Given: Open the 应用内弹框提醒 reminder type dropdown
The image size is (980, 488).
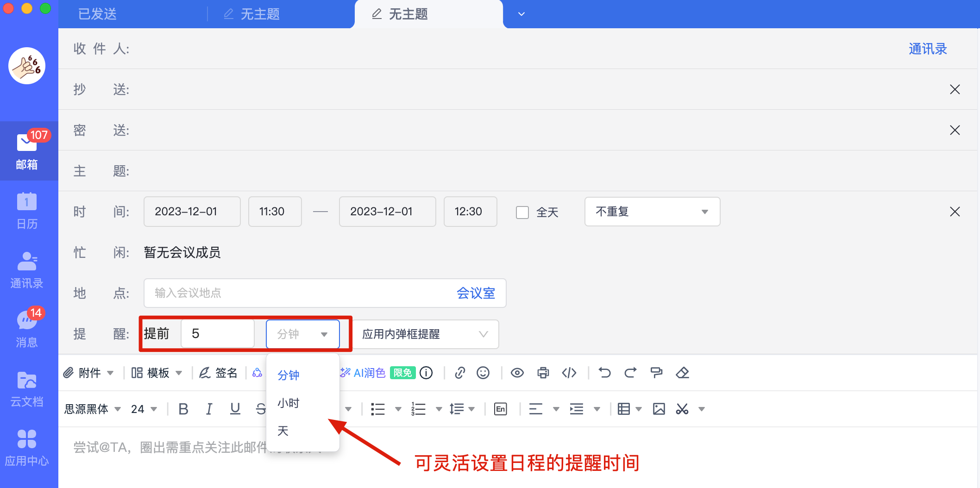Looking at the screenshot, I should click(x=425, y=334).
